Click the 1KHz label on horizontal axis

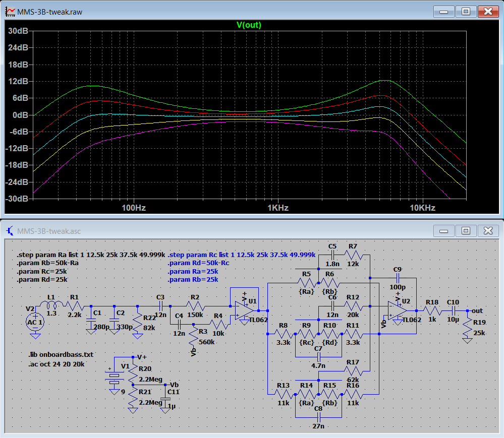point(278,208)
